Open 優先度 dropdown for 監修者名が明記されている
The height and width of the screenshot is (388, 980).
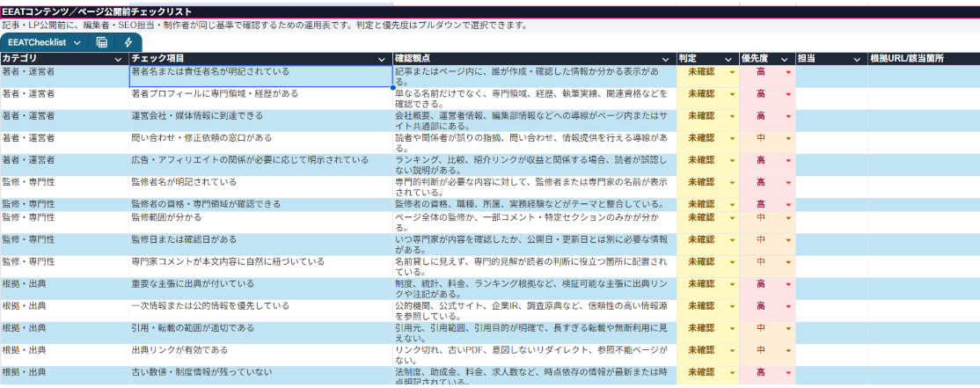tap(788, 182)
